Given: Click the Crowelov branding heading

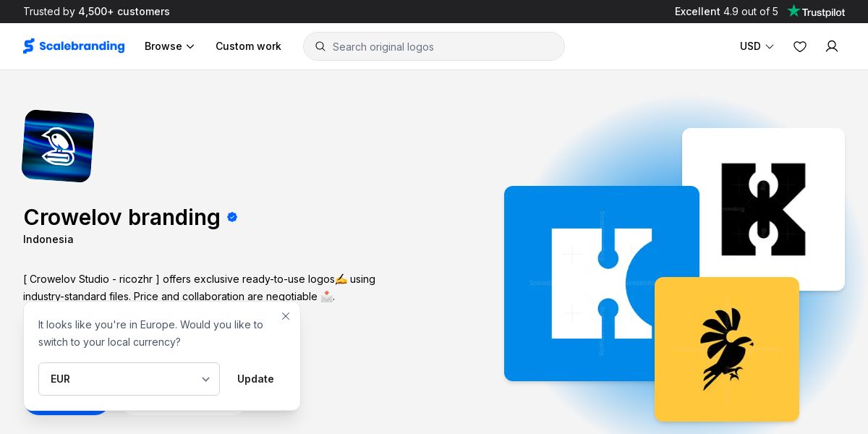Looking at the screenshot, I should 122,217.
